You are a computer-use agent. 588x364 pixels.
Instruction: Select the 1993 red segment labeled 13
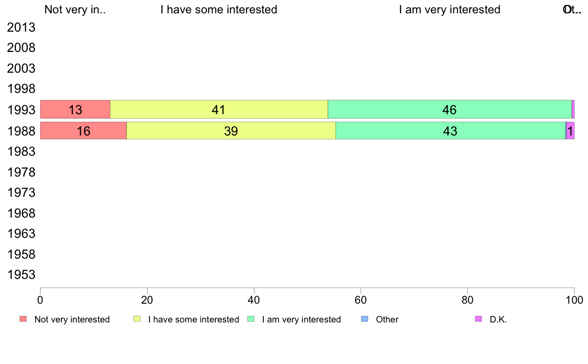[75, 109]
